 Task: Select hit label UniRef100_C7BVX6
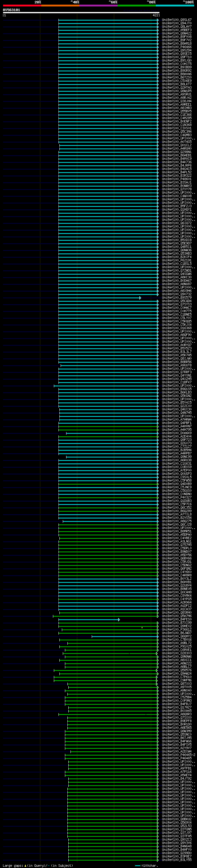tap(177, 640)
